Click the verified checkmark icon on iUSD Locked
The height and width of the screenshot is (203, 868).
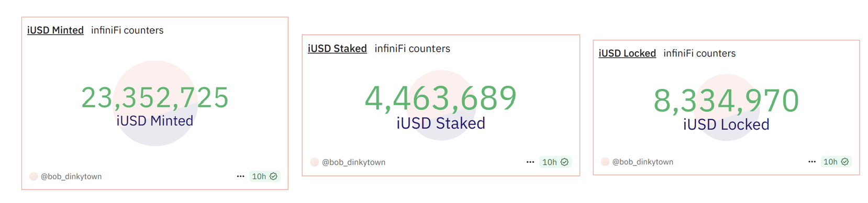coord(845,162)
